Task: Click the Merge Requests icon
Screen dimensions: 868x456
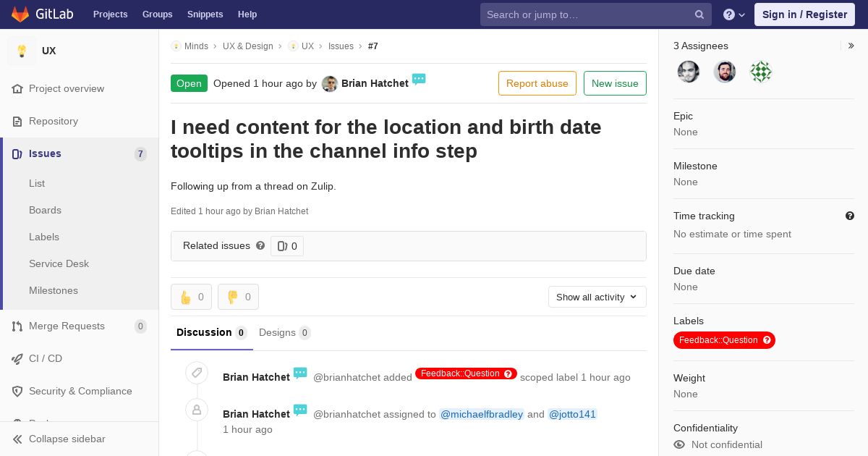Action: [x=17, y=326]
